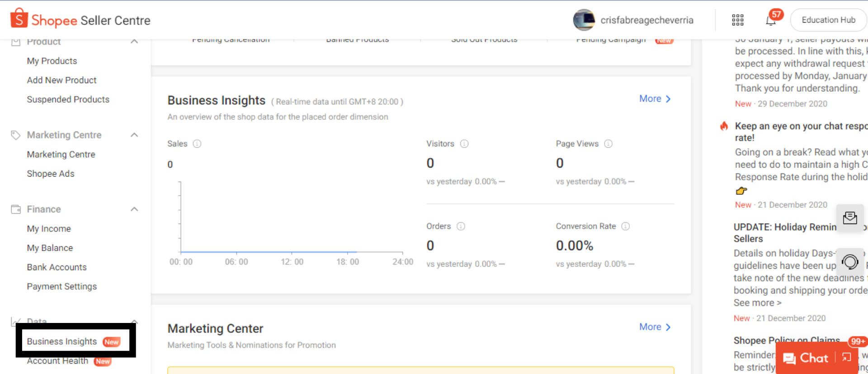Open the Marketing Centre sub-item

(x=61, y=154)
